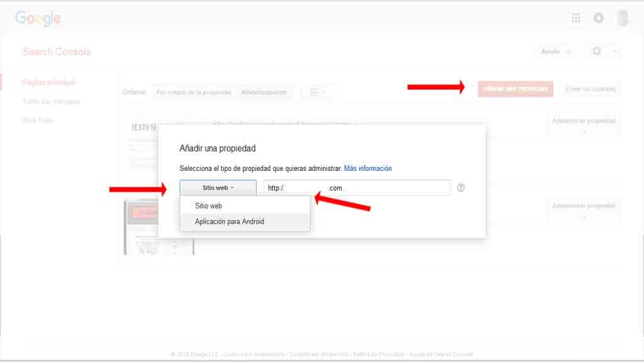
Task: Choose Aplicación para Android option
Action: click(x=245, y=221)
